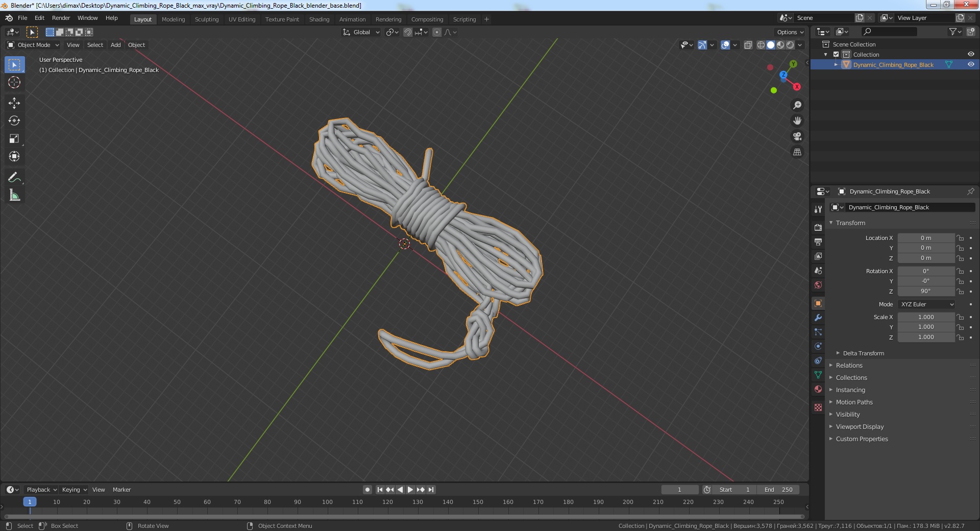Open the File menu
980x531 pixels.
tap(22, 18)
